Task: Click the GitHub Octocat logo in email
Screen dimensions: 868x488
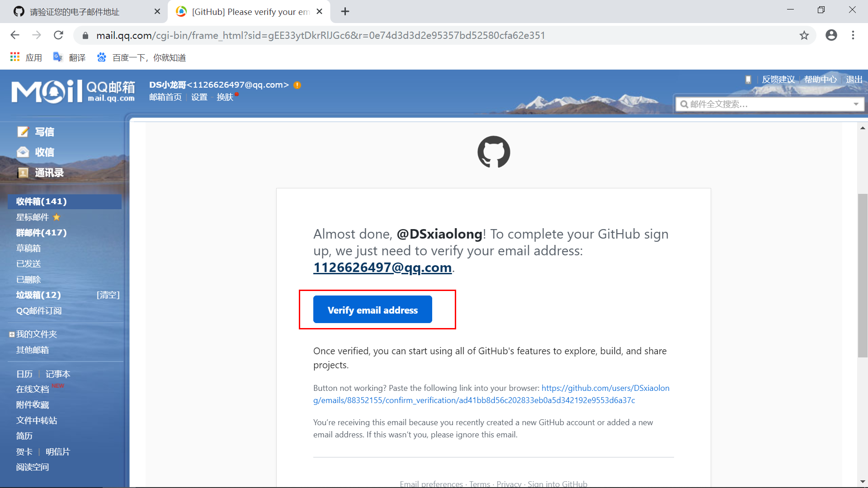Action: click(x=494, y=152)
